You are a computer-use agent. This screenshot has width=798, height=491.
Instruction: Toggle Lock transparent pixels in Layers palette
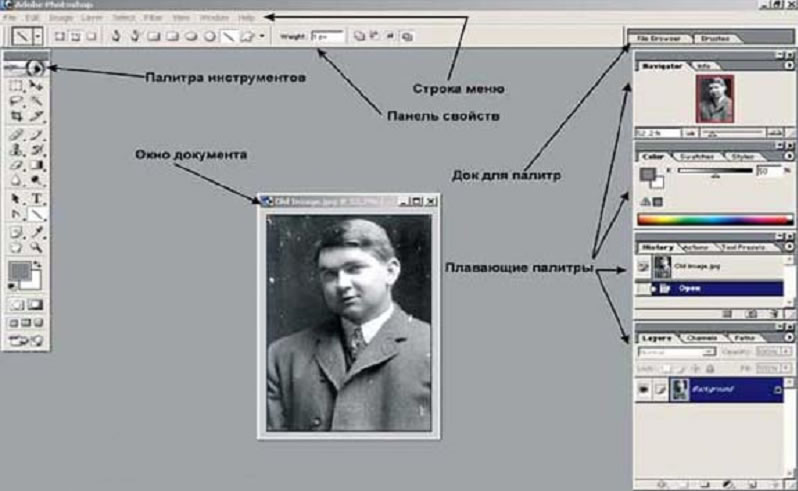[x=666, y=368]
